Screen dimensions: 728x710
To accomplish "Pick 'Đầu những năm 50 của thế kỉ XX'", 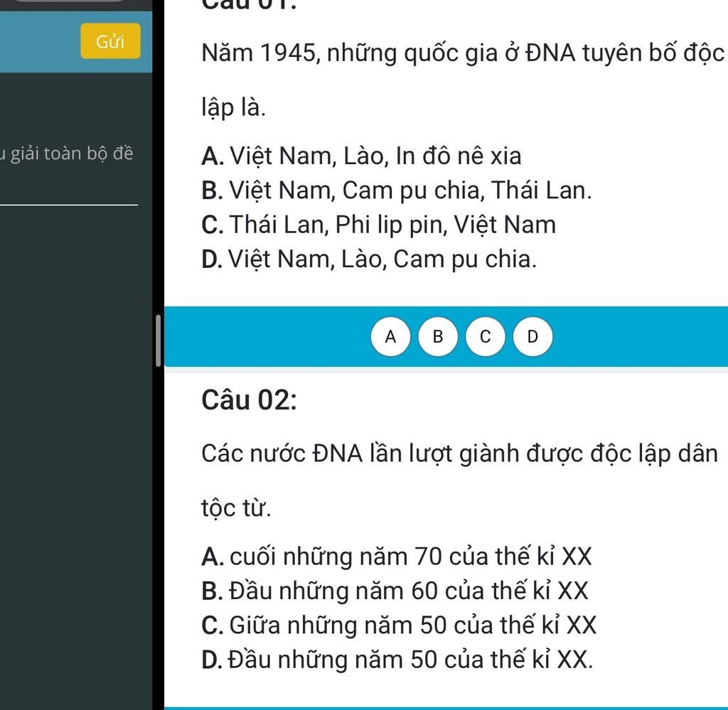I will point(397,660).
